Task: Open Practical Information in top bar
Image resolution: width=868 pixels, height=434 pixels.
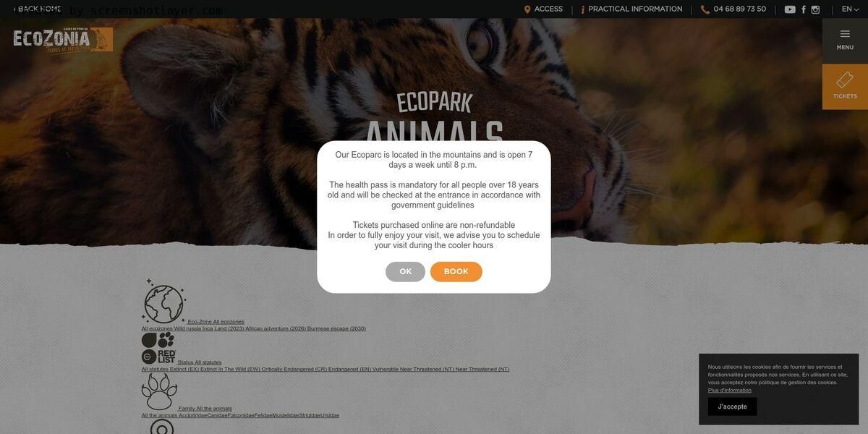Action: point(631,9)
